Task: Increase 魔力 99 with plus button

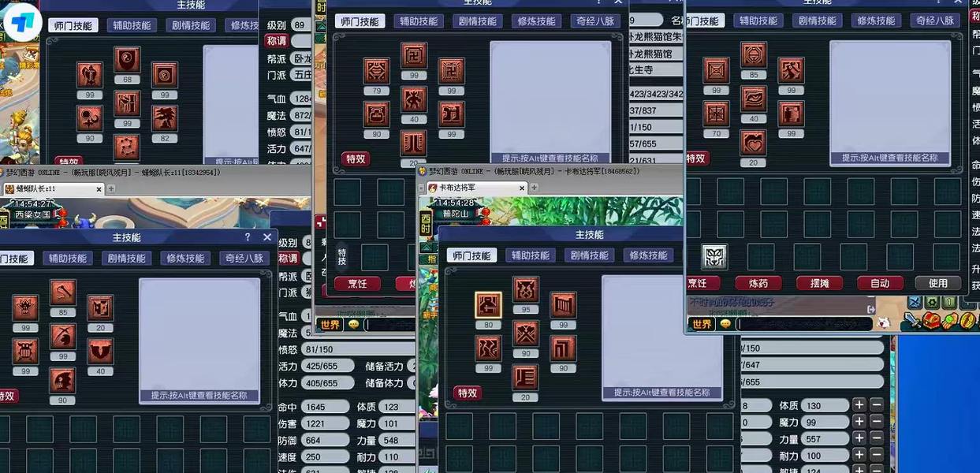Action: coord(859,422)
